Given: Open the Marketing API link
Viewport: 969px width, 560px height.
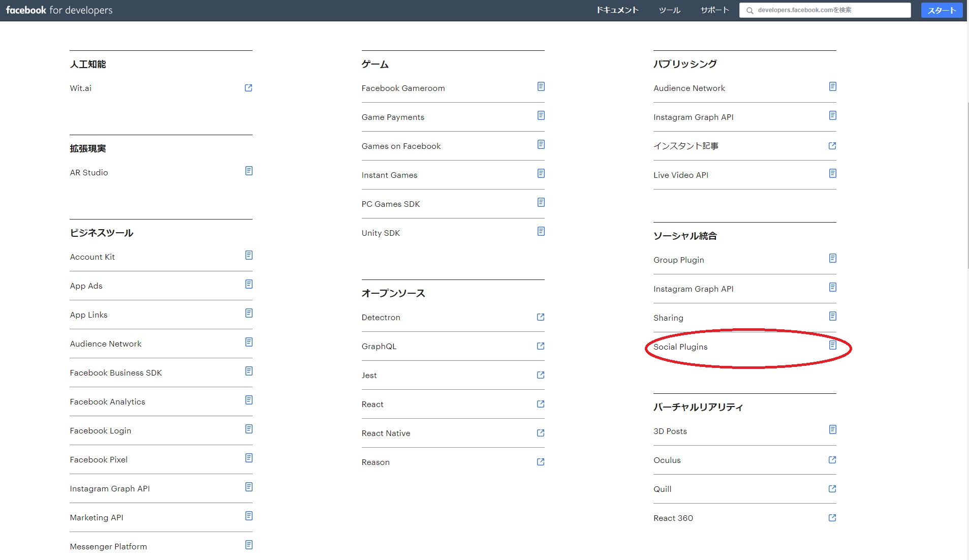Looking at the screenshot, I should coord(97,518).
